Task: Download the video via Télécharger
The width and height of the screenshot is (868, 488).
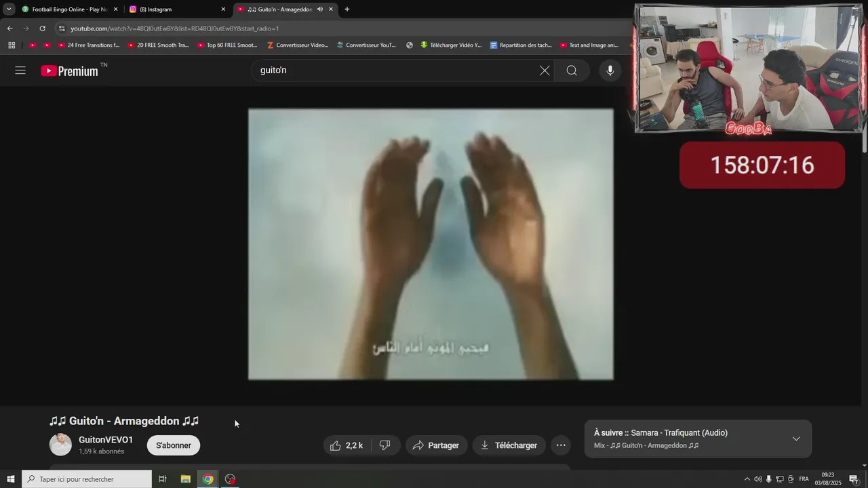Action: click(509, 445)
